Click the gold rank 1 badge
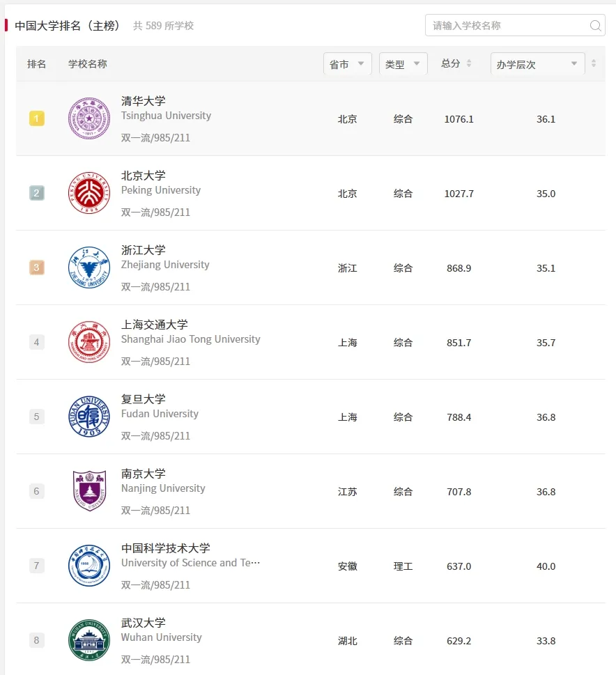The image size is (616, 675). pos(37,118)
